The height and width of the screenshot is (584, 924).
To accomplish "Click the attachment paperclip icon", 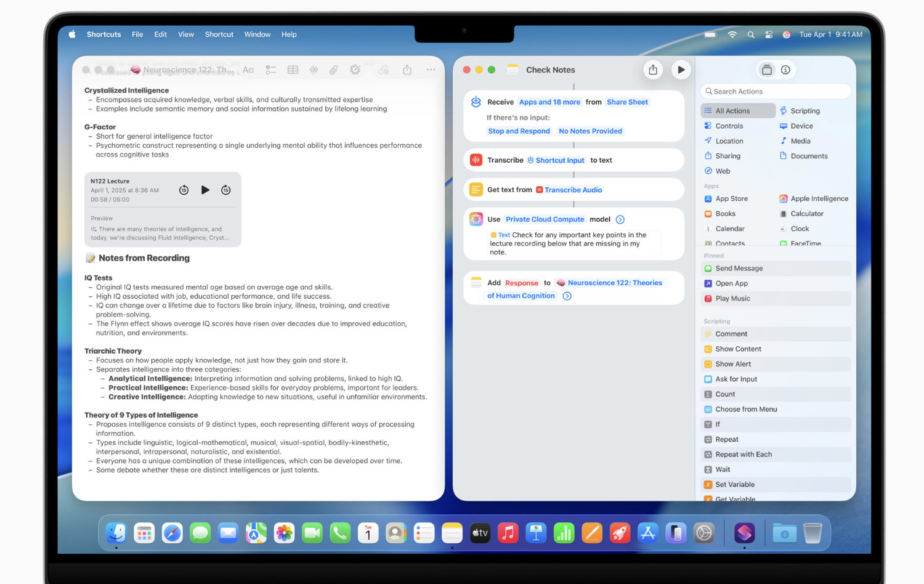I will (333, 70).
